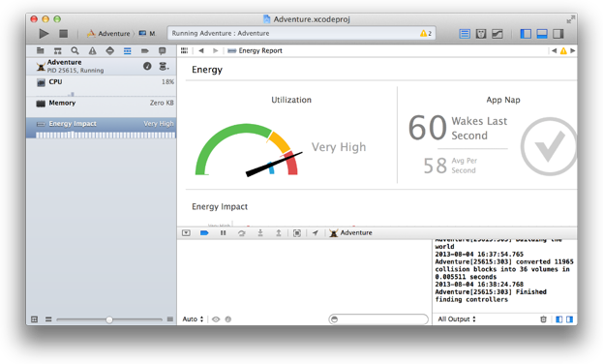Open the Breakpoint navigator tab
The height and width of the screenshot is (364, 603).
144,50
